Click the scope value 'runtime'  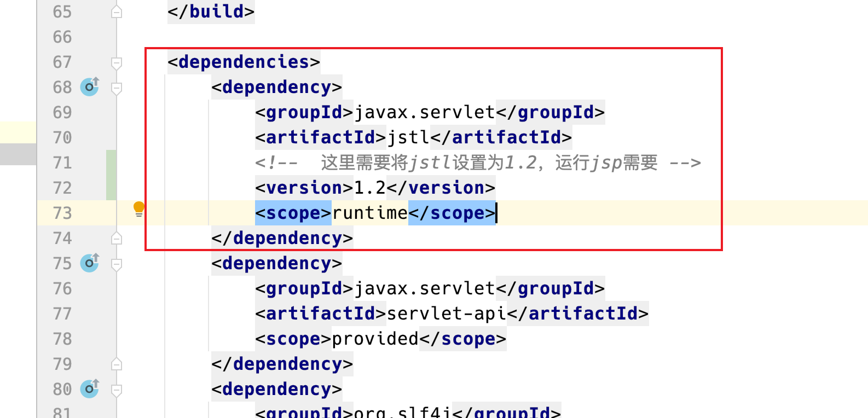coord(370,213)
